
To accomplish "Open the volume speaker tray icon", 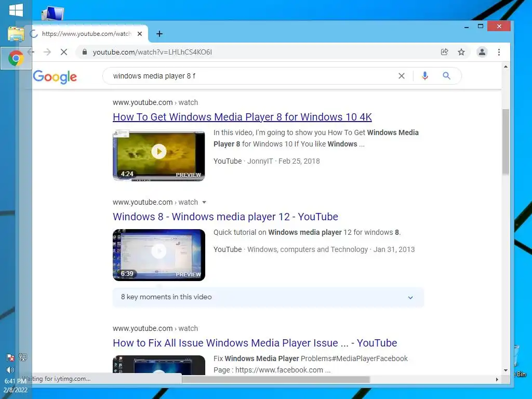I will pyautogui.click(x=10, y=370).
